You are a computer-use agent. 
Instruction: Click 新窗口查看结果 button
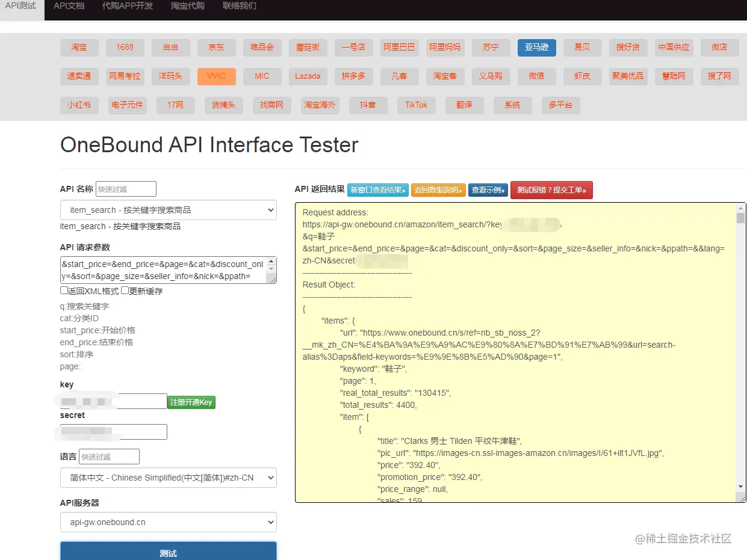[x=378, y=190]
